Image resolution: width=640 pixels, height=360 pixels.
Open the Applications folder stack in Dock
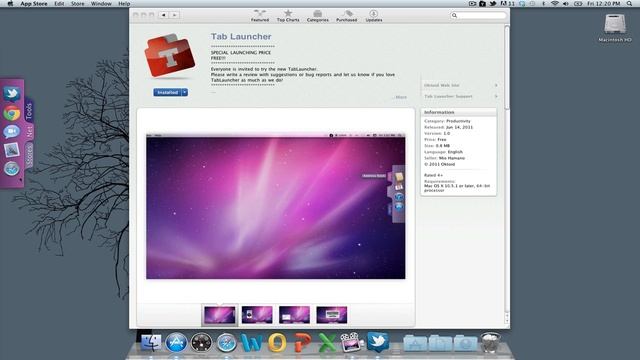coord(415,343)
